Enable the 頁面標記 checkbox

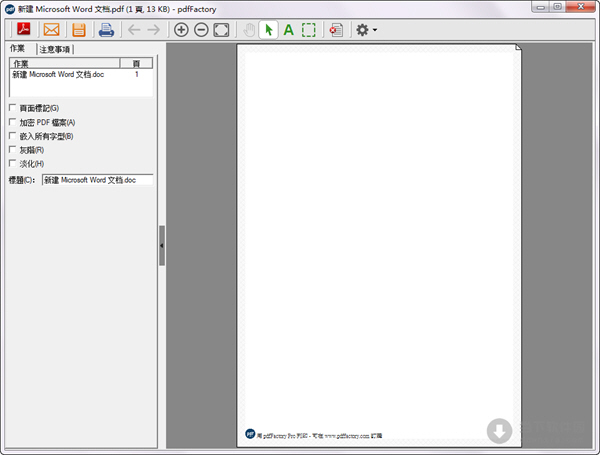12,108
